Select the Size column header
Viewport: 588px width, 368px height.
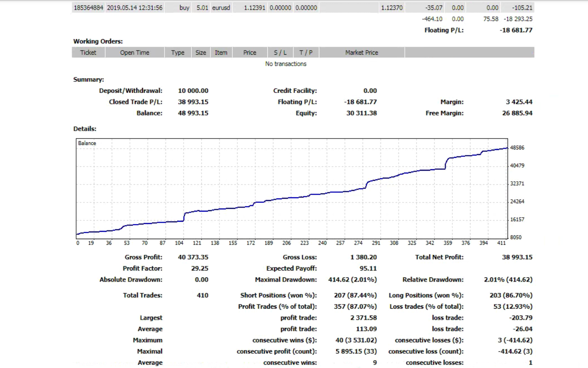201,52
